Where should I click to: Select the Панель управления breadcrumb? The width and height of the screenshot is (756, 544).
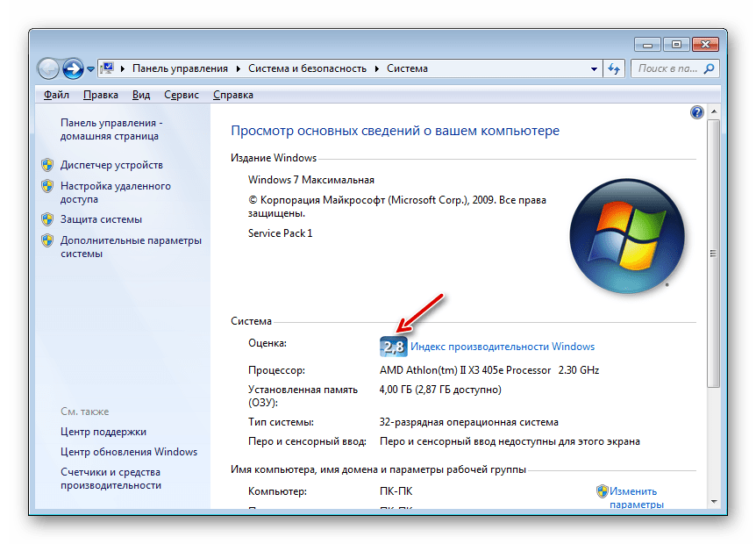(x=180, y=68)
